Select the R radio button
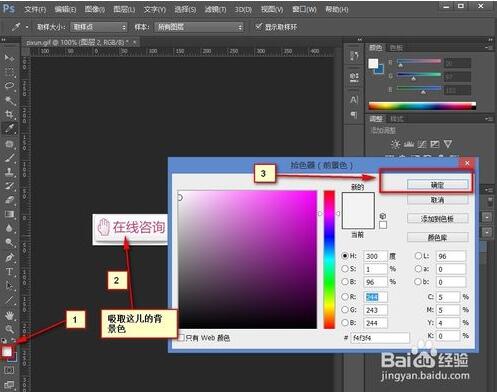This screenshot has width=497, height=392. point(345,297)
